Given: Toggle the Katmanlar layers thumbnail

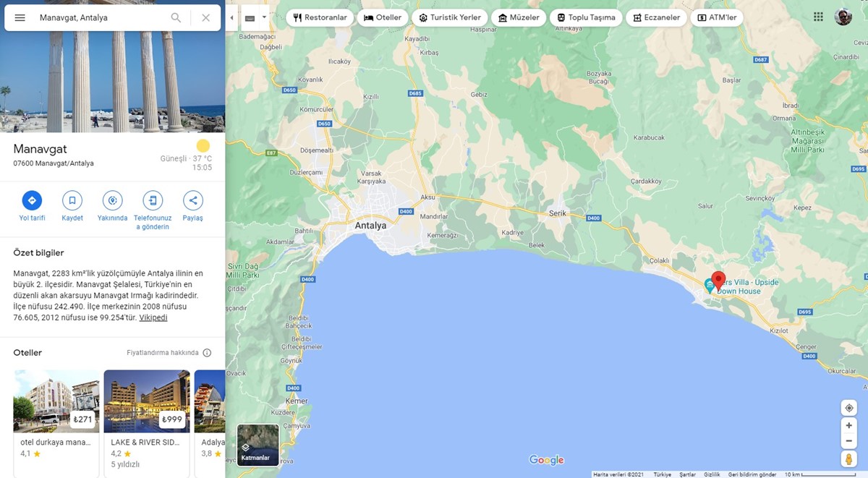Looking at the screenshot, I should click(x=258, y=445).
